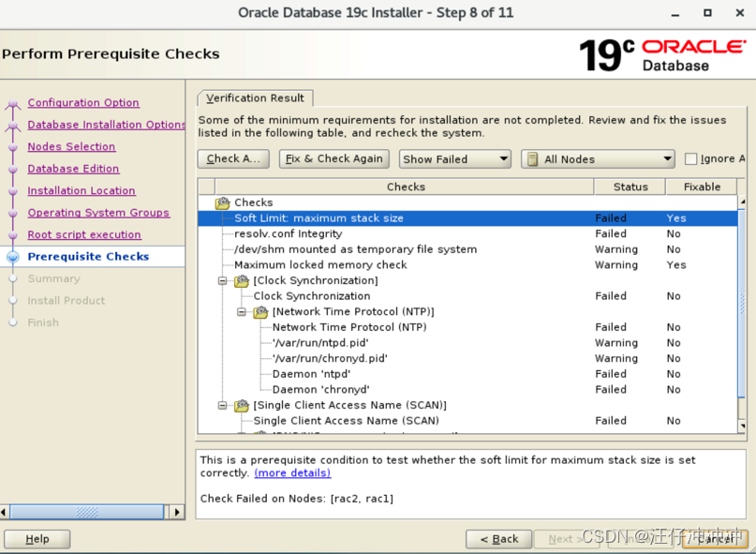Collapse the [Clock Synchronization] tree group
This screenshot has width=756, height=554.
pyautogui.click(x=222, y=280)
